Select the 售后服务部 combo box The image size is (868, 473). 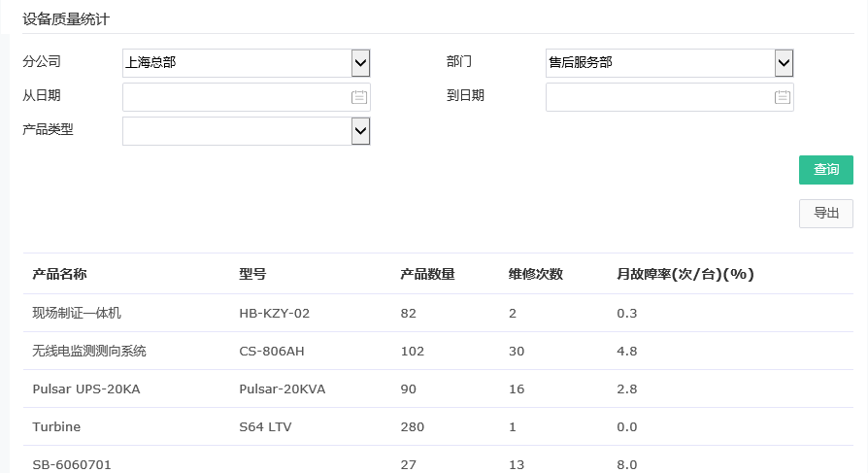[x=670, y=63]
